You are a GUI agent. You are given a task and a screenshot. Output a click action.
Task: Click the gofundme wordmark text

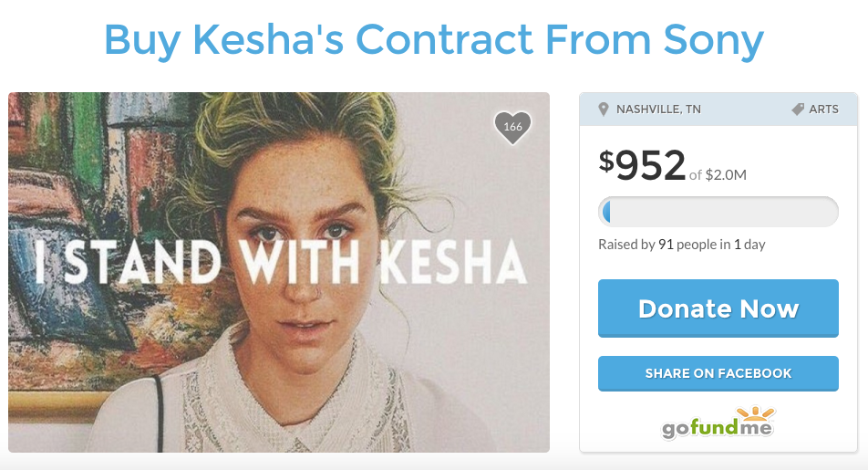coord(717,427)
